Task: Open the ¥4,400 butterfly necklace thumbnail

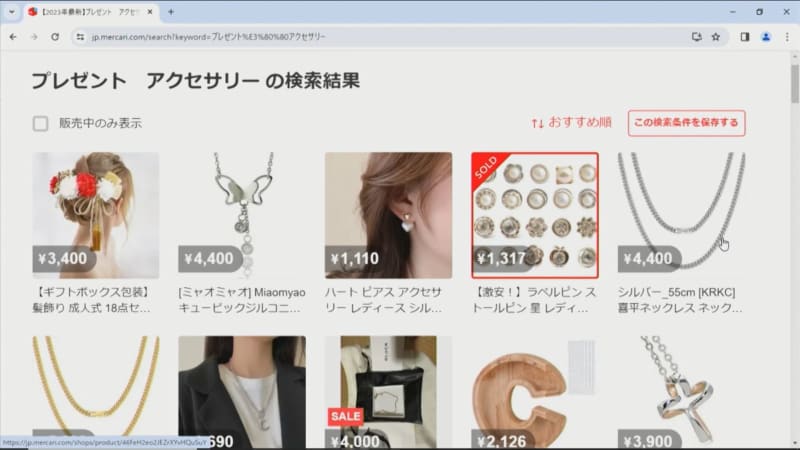Action: (242, 215)
